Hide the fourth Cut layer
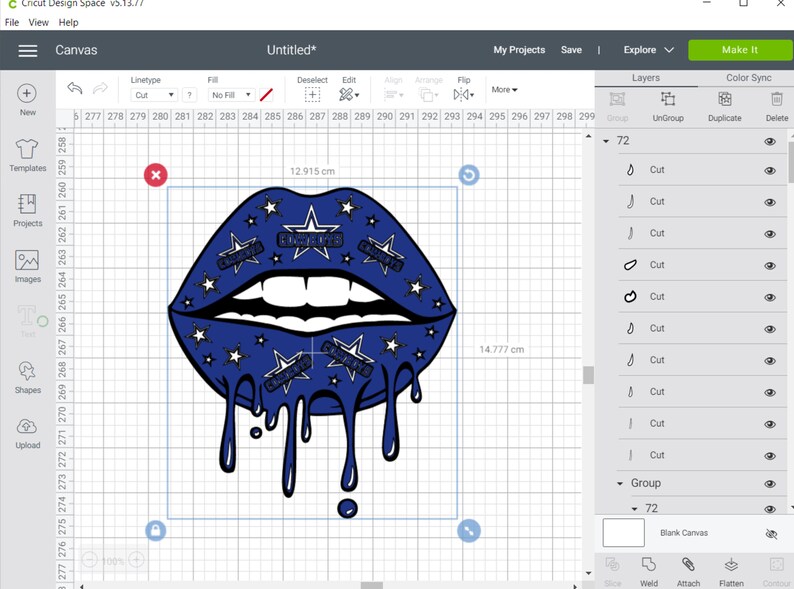This screenshot has height=589, width=794. click(770, 266)
